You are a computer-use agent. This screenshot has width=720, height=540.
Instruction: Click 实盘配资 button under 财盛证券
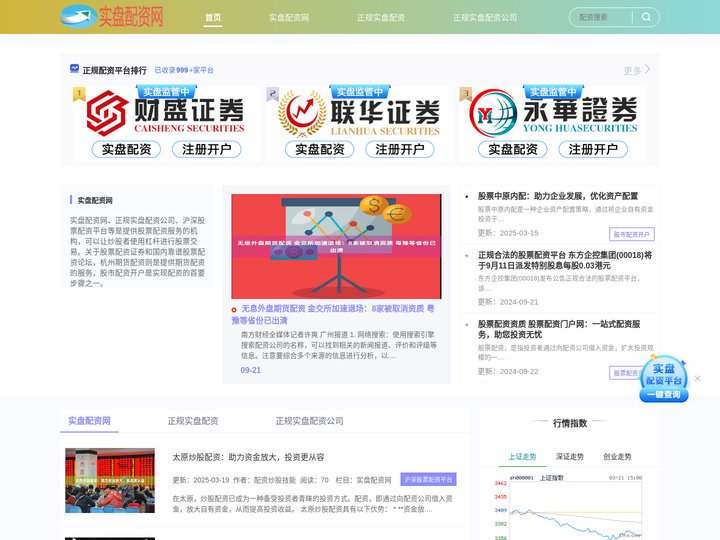(126, 149)
